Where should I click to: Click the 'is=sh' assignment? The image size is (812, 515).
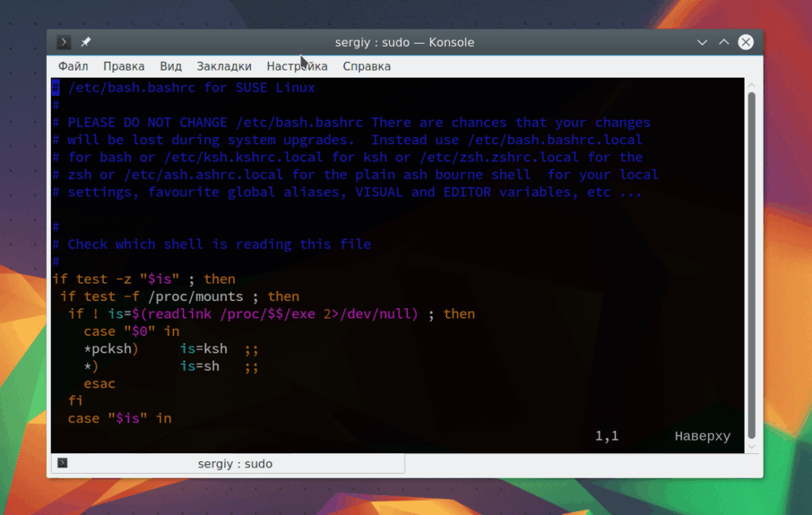199,366
